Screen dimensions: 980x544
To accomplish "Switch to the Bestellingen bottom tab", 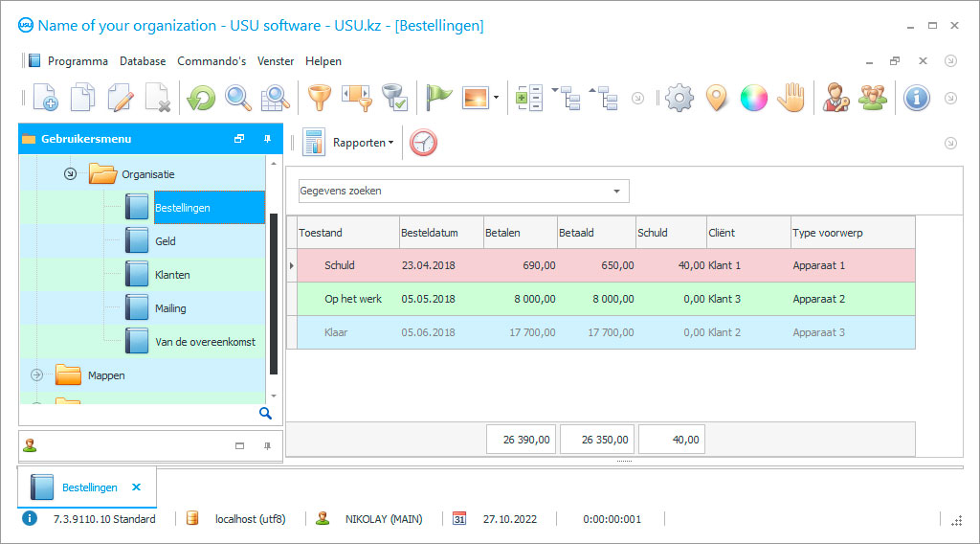I will click(x=89, y=487).
